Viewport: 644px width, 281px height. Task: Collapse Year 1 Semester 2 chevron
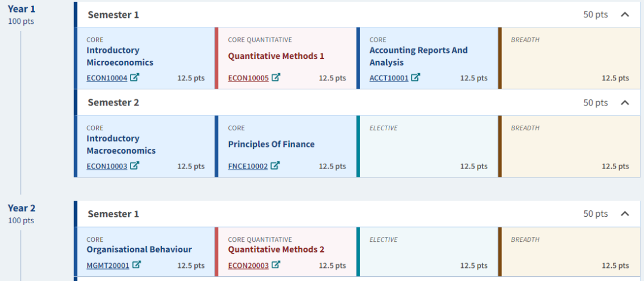625,102
